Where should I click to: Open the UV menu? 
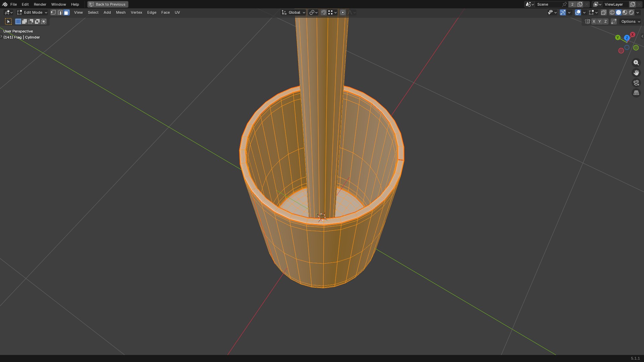pos(177,12)
